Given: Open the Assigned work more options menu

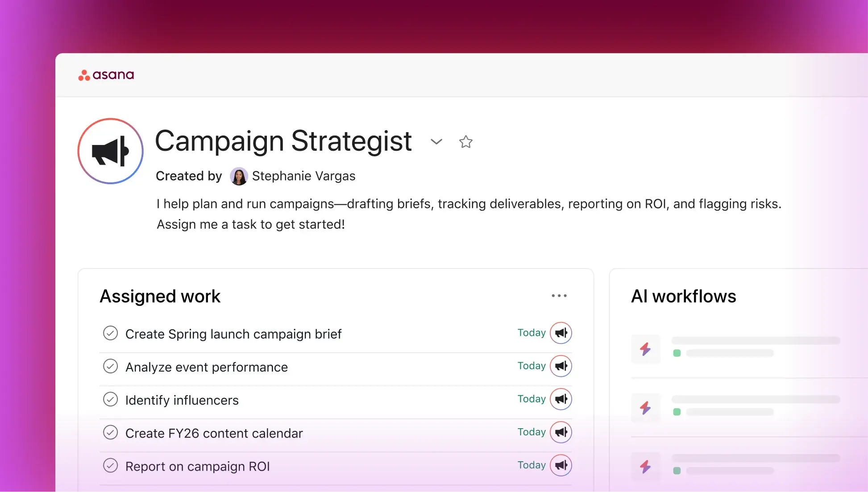Looking at the screenshot, I should 559,296.
